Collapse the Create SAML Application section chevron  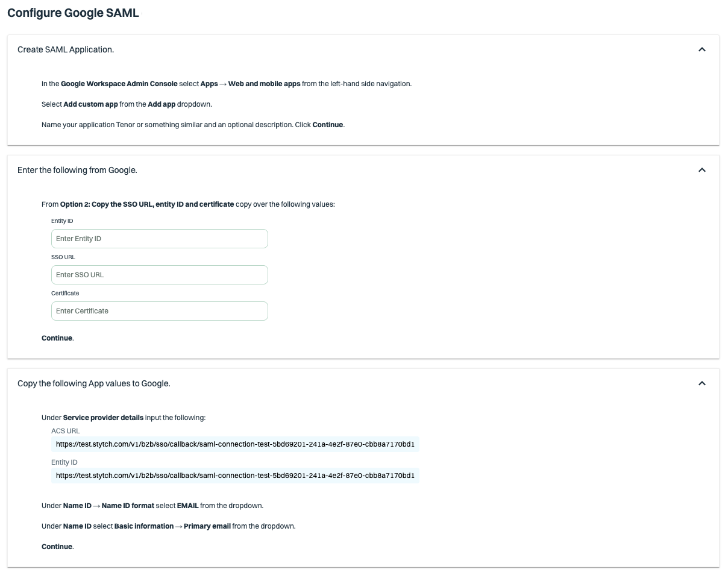click(701, 49)
